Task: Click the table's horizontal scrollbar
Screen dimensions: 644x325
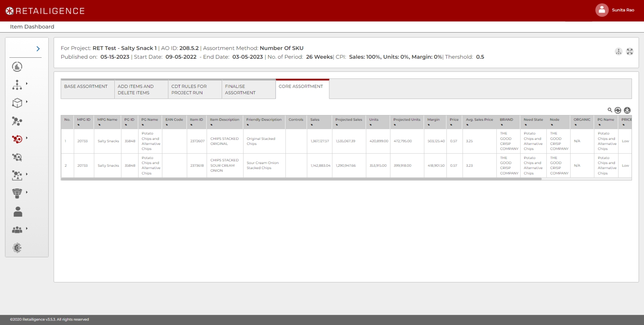Action: [301, 179]
